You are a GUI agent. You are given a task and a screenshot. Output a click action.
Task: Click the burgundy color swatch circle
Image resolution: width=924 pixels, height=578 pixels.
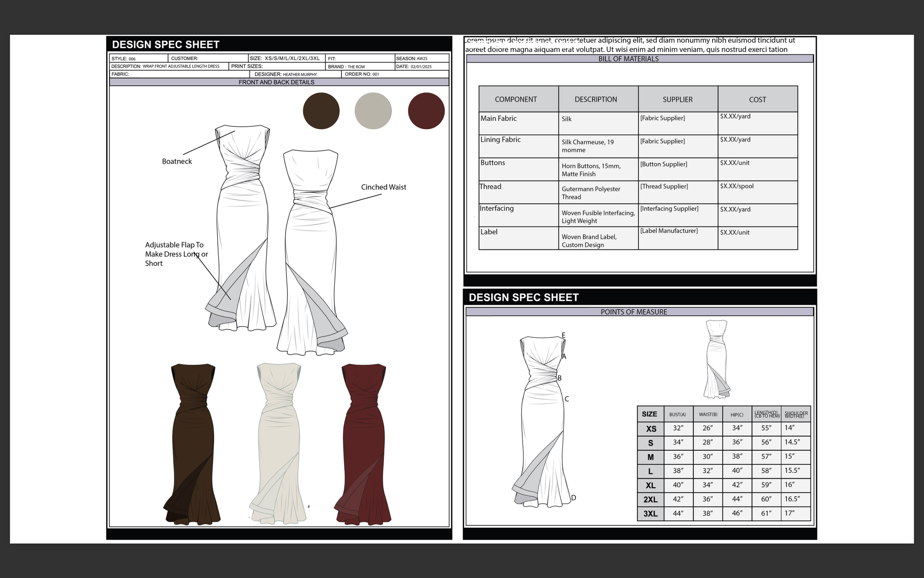426,111
